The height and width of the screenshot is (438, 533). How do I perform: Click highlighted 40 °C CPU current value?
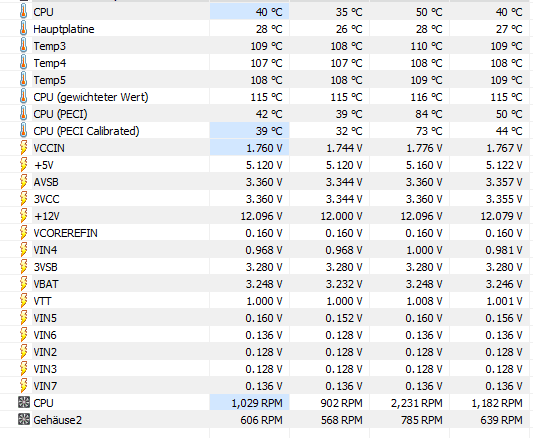pyautogui.click(x=269, y=12)
